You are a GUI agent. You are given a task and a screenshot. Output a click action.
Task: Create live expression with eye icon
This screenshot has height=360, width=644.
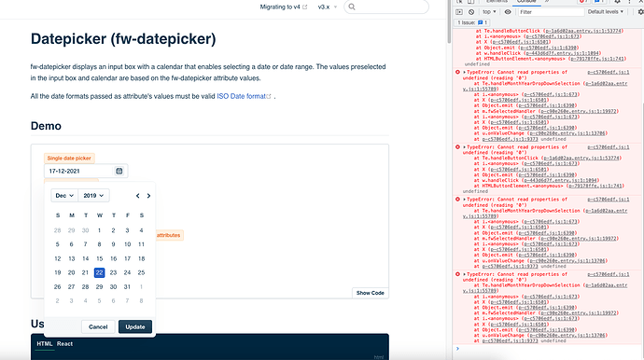[508, 12]
